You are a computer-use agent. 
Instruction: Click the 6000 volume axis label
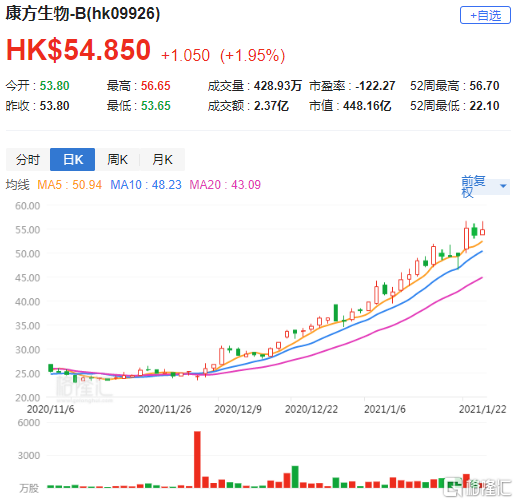point(29,422)
